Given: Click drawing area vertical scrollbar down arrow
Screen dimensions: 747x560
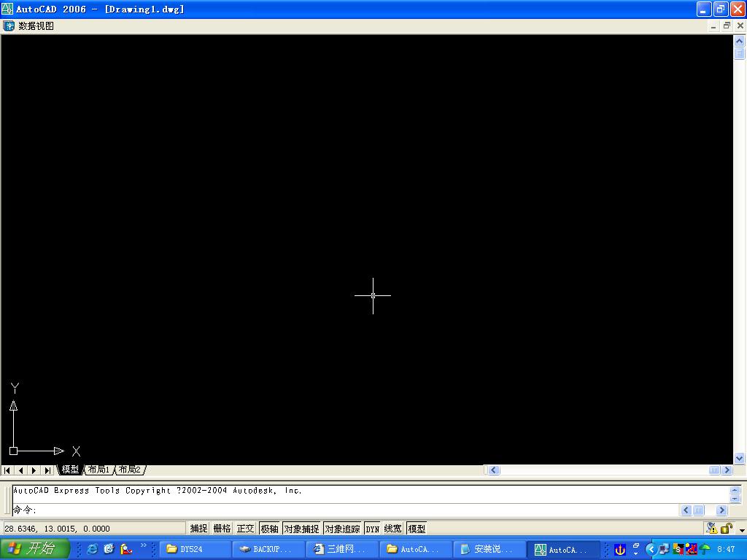Looking at the screenshot, I should (740, 459).
